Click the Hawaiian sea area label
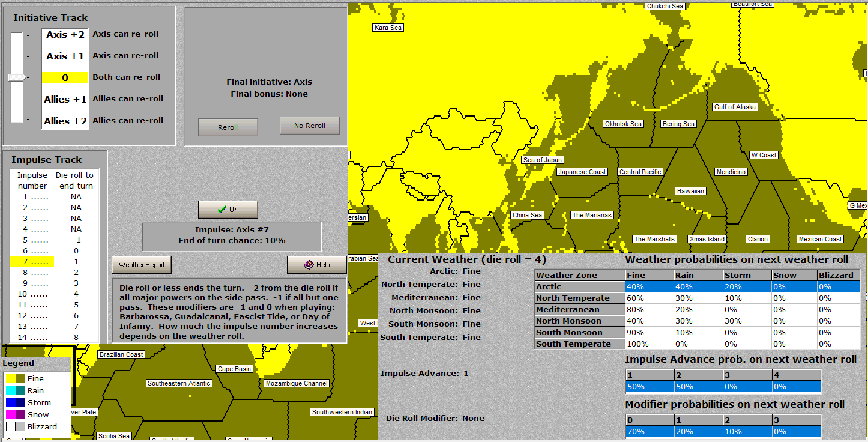Viewport: 868px width, 442px height. coord(690,191)
